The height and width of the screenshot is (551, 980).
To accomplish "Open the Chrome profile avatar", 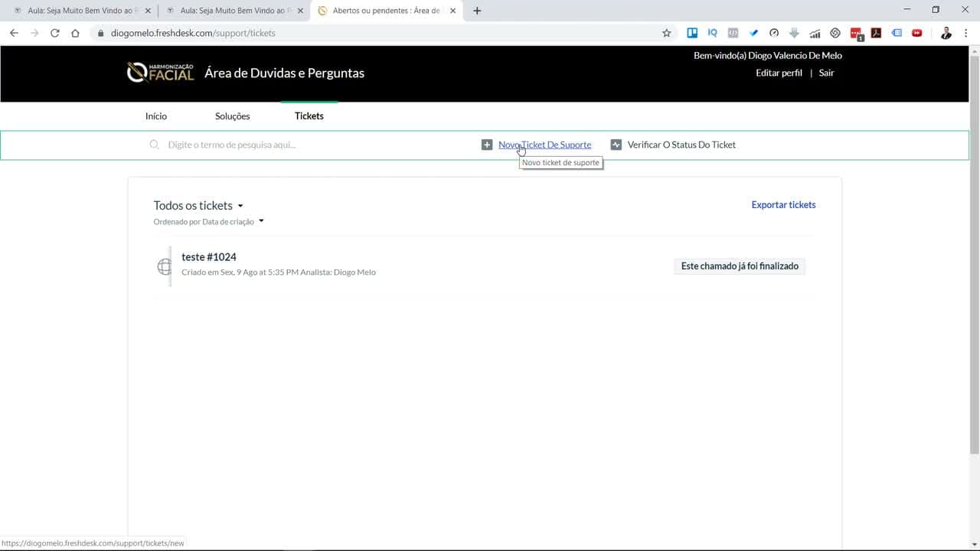I will (946, 33).
